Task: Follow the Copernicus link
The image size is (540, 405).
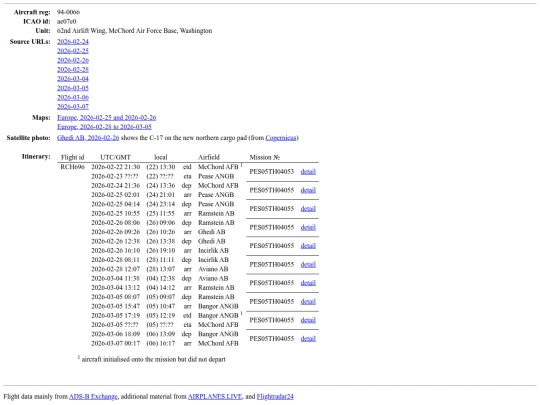Action: (281, 138)
